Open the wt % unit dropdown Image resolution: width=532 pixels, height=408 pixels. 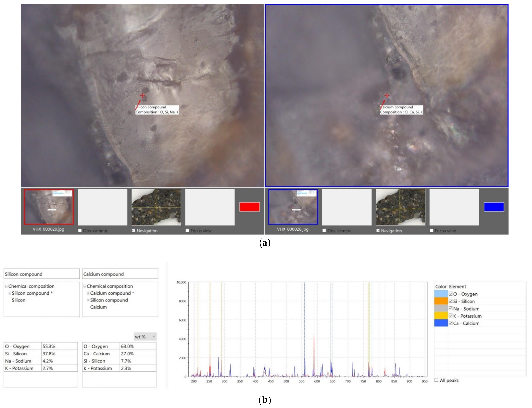pos(145,337)
